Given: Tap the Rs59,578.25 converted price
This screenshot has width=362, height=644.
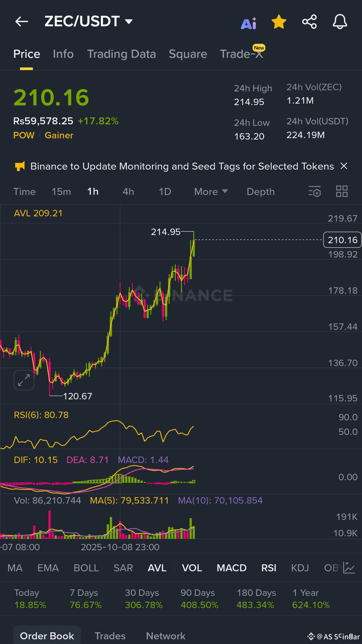Looking at the screenshot, I should coord(43,121).
